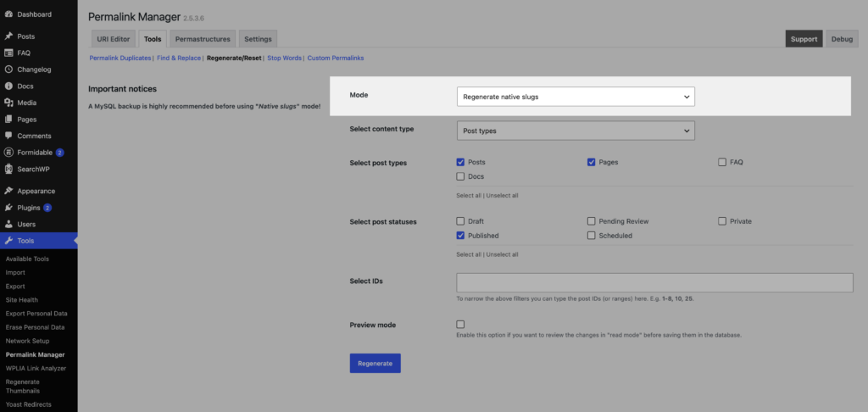Open WPLIA Link Analyzer submenu item
The height and width of the screenshot is (412, 868).
pyautogui.click(x=36, y=368)
